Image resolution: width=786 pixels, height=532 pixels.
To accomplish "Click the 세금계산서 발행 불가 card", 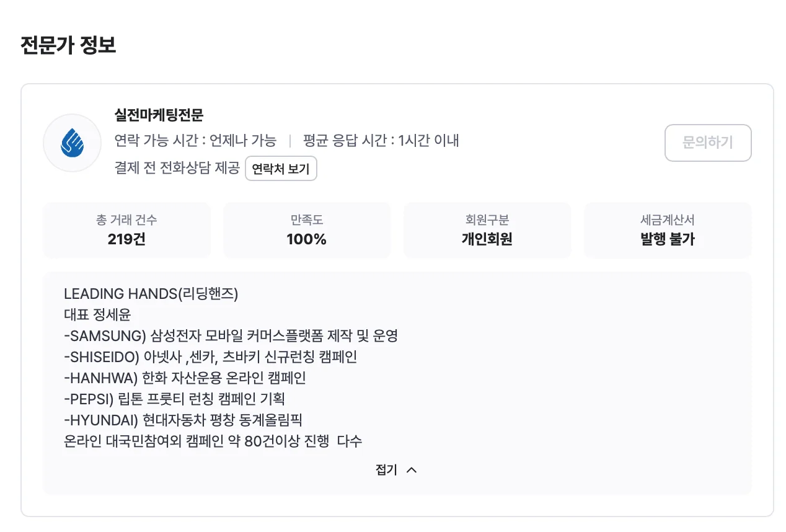I will [x=667, y=230].
